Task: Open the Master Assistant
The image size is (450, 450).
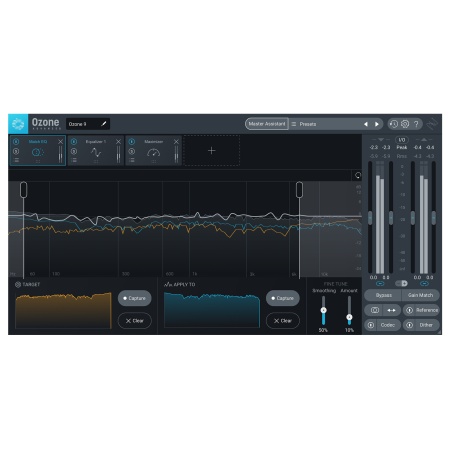Action: click(x=267, y=124)
